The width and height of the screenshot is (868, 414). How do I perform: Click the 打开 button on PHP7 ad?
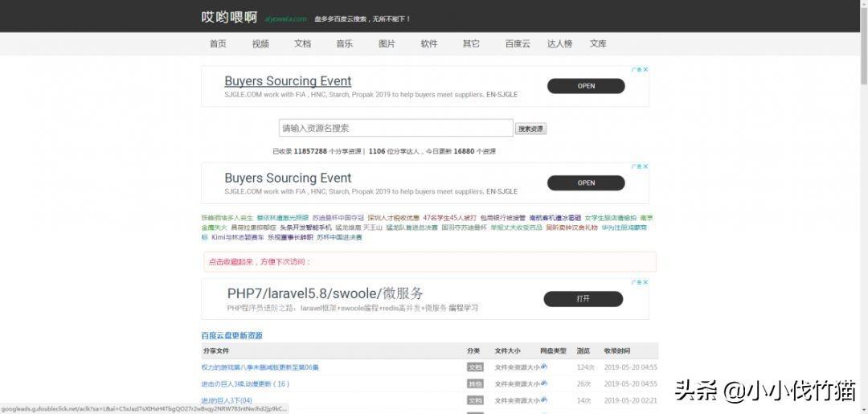(583, 298)
